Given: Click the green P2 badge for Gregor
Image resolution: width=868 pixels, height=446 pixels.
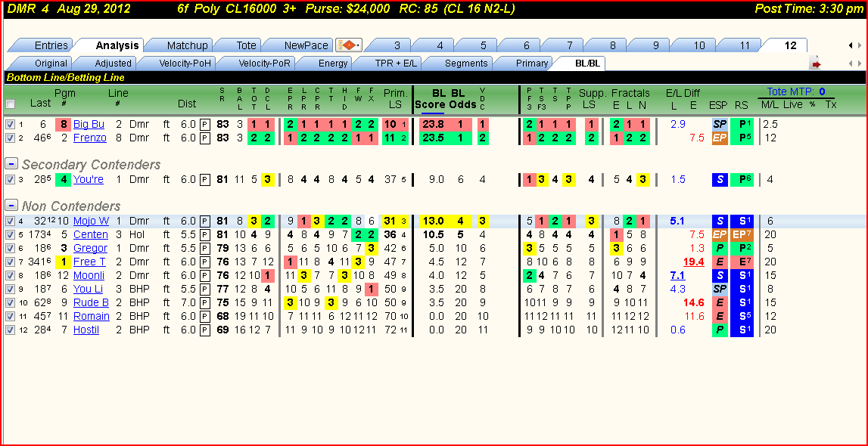Looking at the screenshot, I should [742, 248].
